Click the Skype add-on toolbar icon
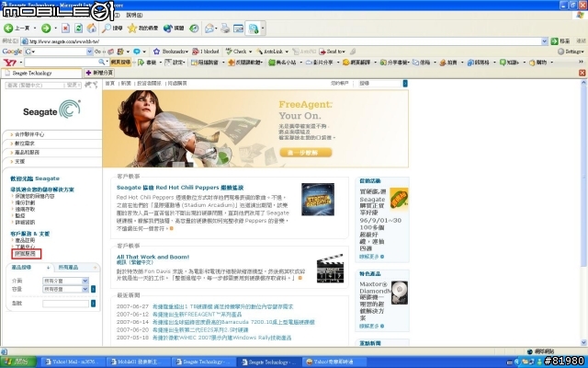This screenshot has width=588, height=368. tap(254, 29)
